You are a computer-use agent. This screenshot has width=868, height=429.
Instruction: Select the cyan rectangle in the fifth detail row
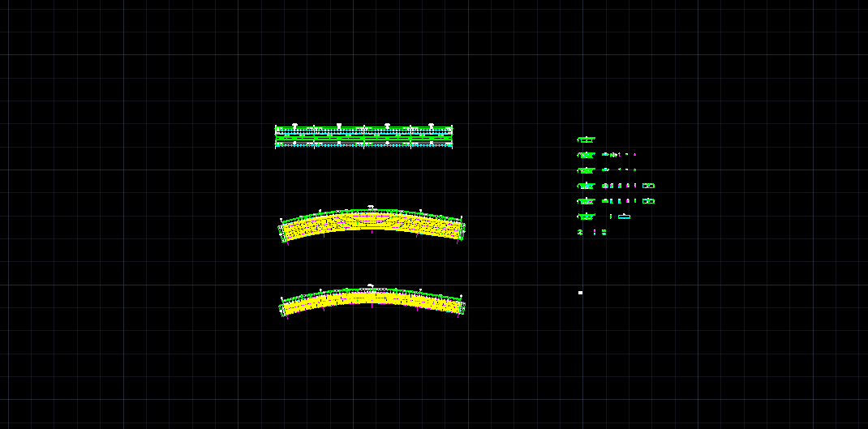[x=648, y=201]
